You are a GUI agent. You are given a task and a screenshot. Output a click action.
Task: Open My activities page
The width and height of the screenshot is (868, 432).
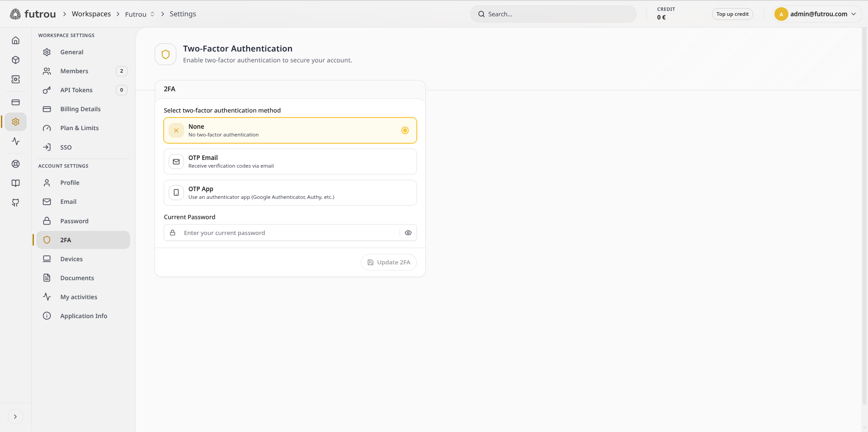(x=83, y=297)
